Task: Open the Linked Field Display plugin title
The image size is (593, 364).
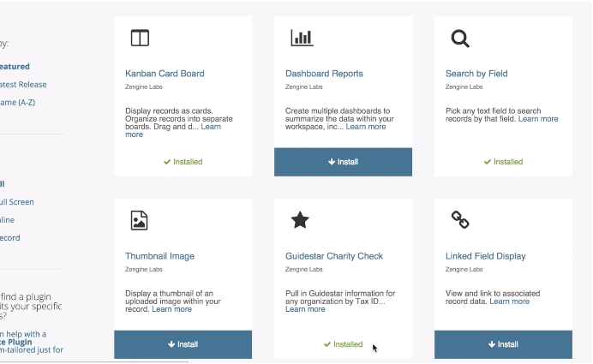Action: click(485, 256)
